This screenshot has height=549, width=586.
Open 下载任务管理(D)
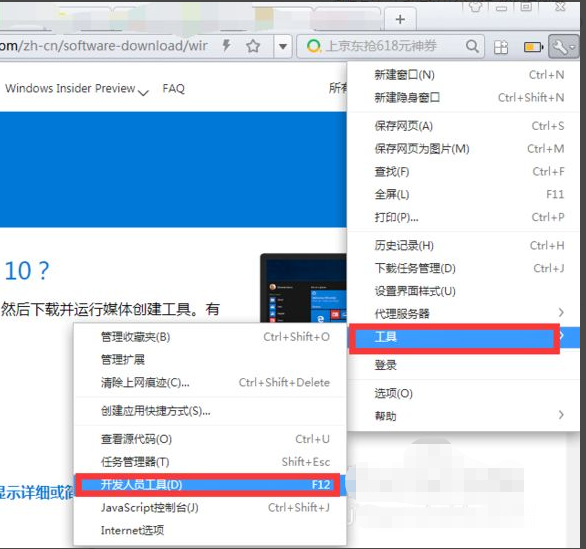(x=463, y=268)
